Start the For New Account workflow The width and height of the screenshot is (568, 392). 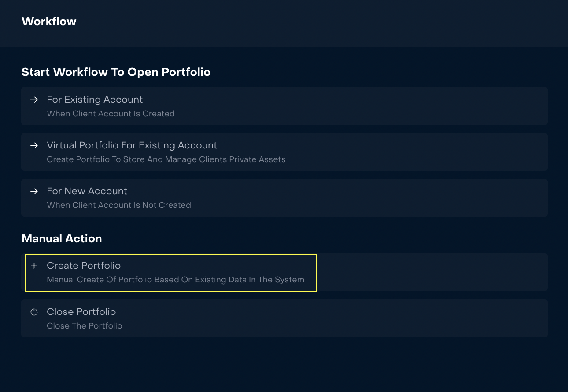[284, 198]
